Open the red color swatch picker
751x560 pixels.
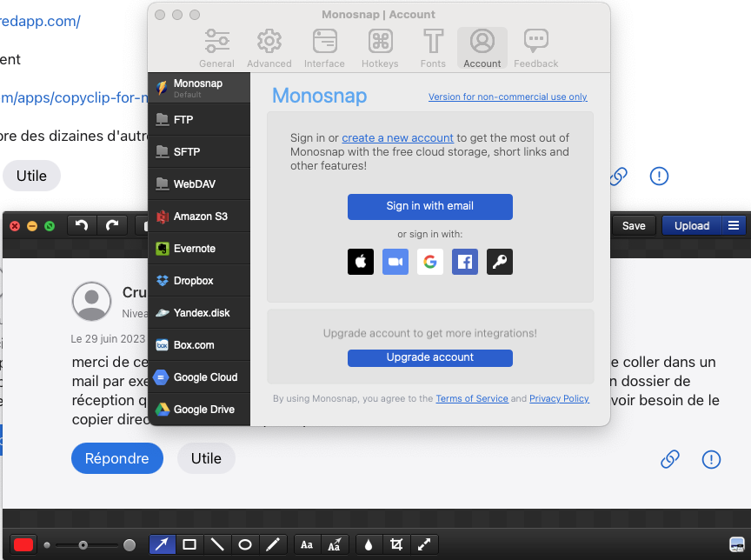[x=23, y=544]
